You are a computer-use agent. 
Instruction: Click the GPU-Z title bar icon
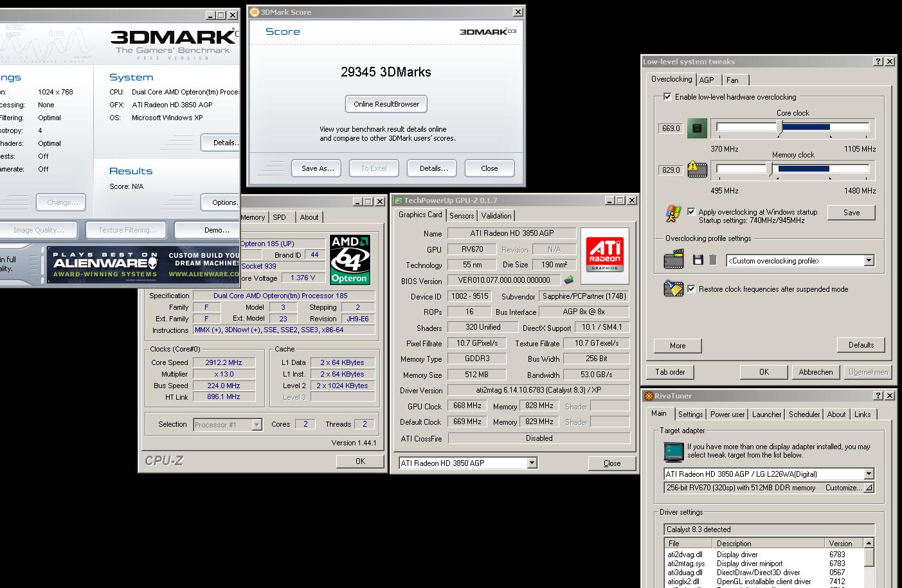(398, 200)
